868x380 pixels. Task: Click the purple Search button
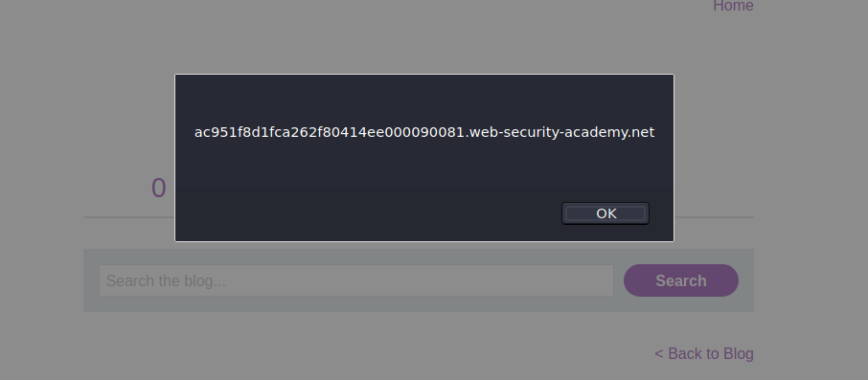681,280
